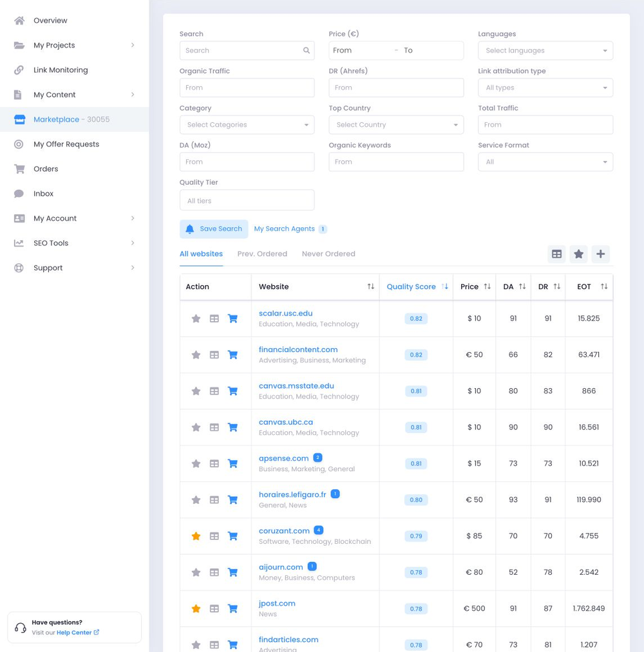The height and width of the screenshot is (652, 644).
Task: Favorite aijourn.com with star
Action: [x=196, y=572]
